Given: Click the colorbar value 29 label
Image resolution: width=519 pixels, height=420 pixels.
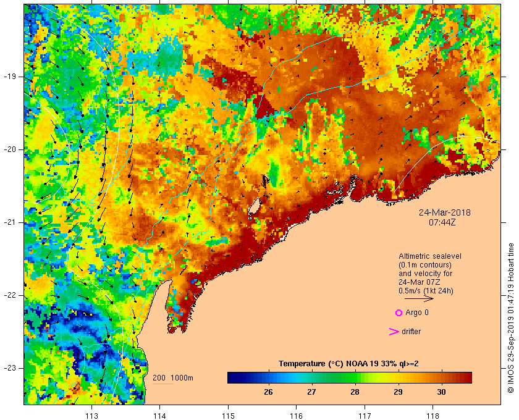Looking at the screenshot, I should (x=398, y=392).
